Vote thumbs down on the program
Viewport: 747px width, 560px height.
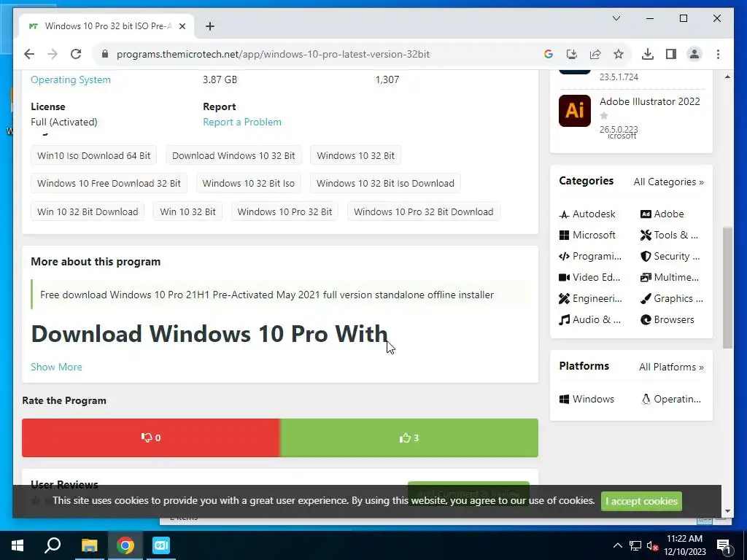pos(151,437)
